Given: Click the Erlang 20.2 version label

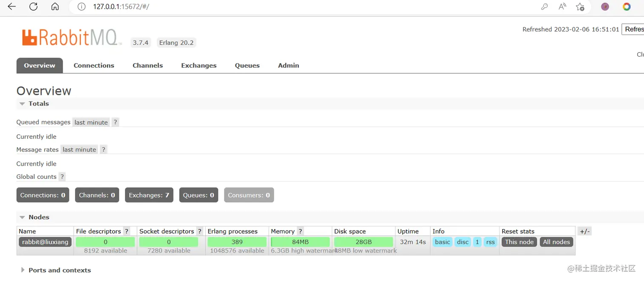Looking at the screenshot, I should coord(176,43).
